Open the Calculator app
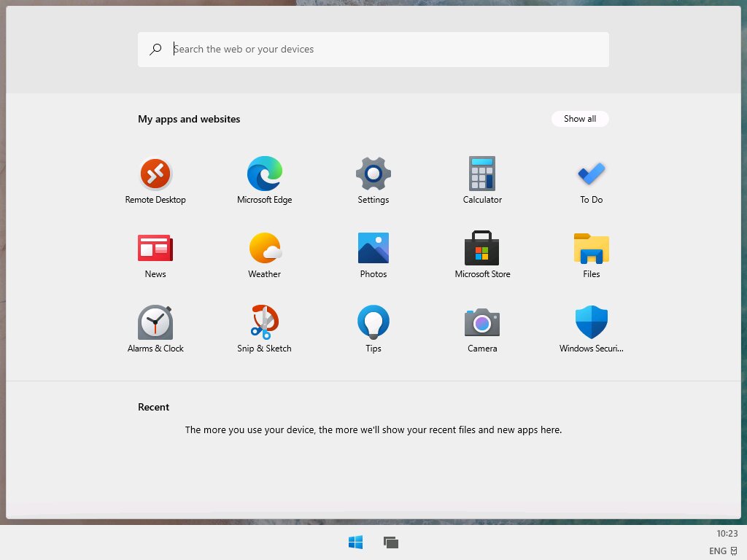 click(482, 181)
